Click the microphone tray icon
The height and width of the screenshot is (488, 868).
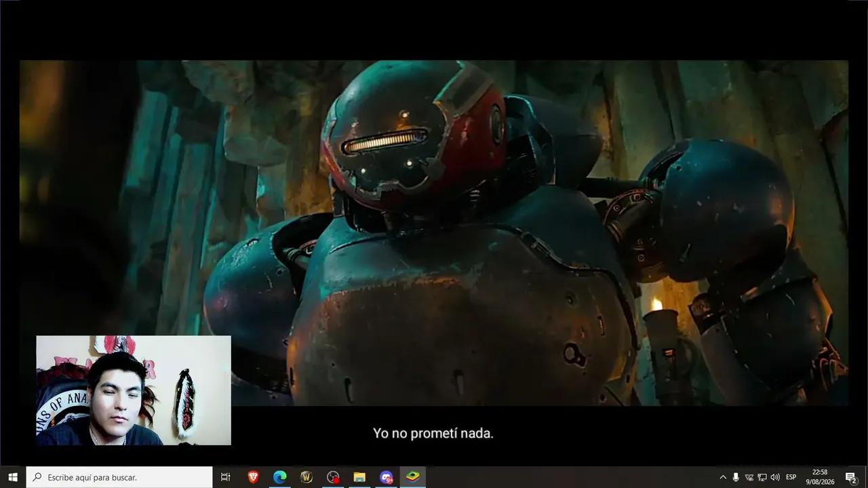(736, 477)
